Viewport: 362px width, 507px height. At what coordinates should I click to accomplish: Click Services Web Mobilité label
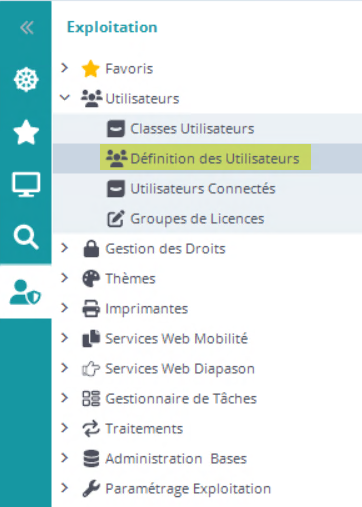(177, 339)
